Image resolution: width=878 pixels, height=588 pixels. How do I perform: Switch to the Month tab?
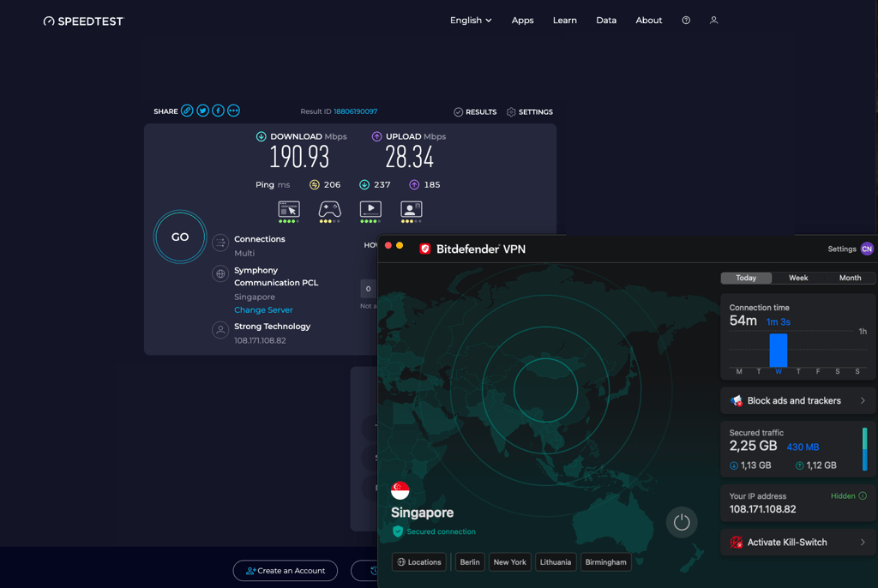pos(850,278)
